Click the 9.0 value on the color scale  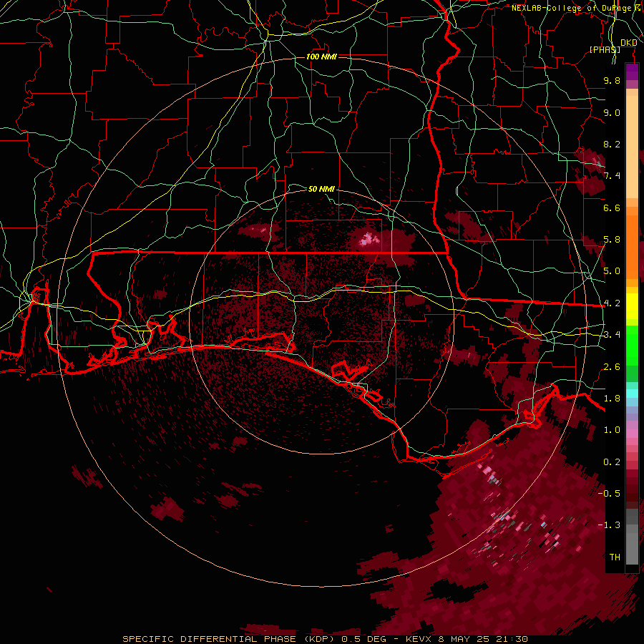[x=612, y=112]
